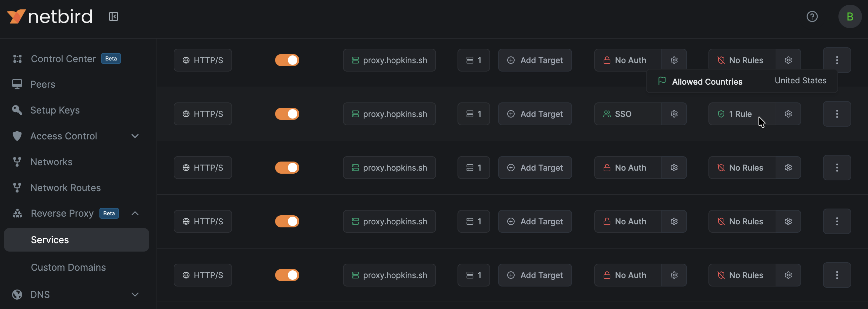Viewport: 868px width, 309px height.
Task: Expand the Access Control section
Action: [135, 136]
